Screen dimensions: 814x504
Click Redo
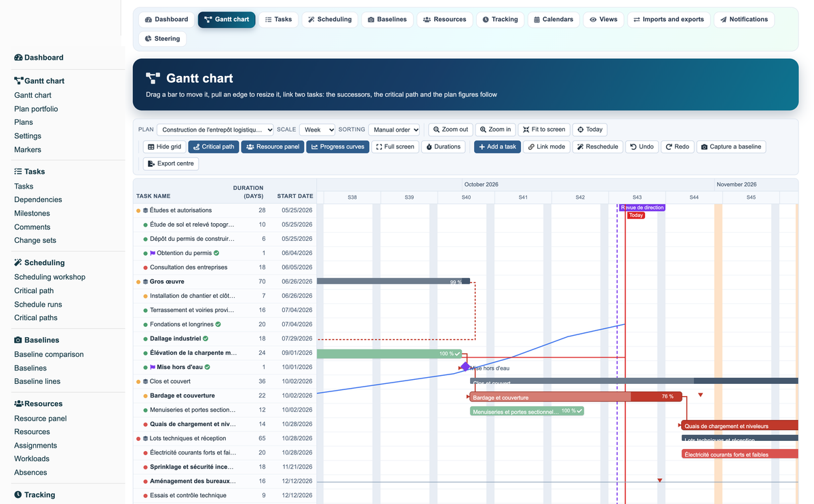click(677, 147)
